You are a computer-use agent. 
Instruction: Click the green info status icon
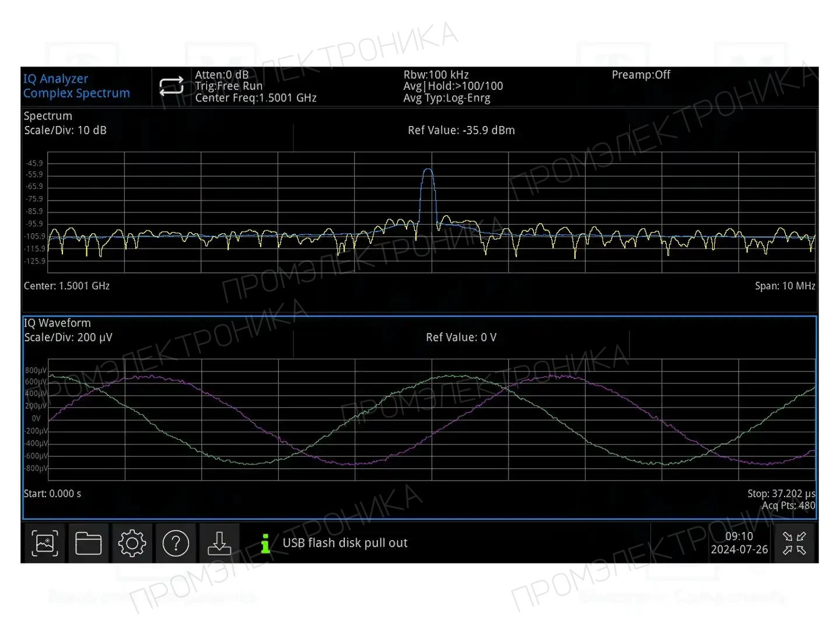click(265, 543)
